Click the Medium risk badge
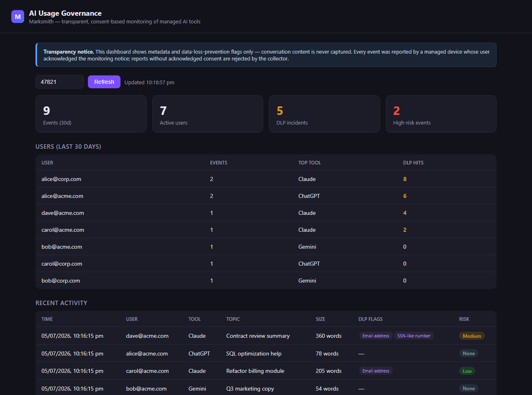This screenshot has height=395, width=532. [x=472, y=336]
